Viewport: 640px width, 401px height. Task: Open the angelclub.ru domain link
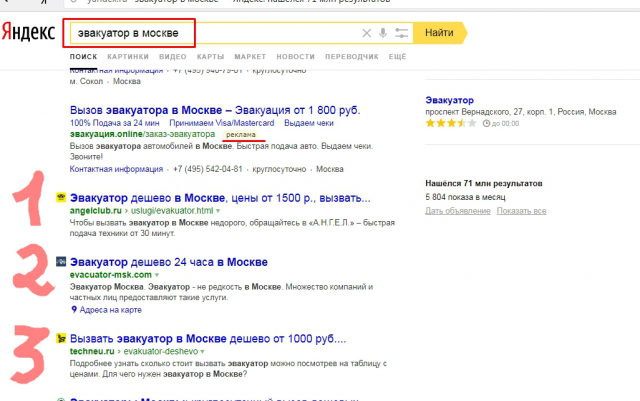pos(96,211)
